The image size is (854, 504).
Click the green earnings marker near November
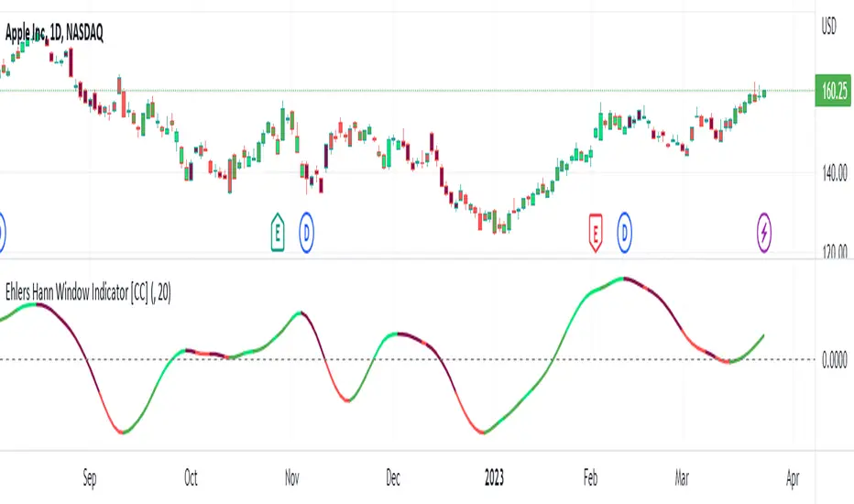click(x=278, y=233)
